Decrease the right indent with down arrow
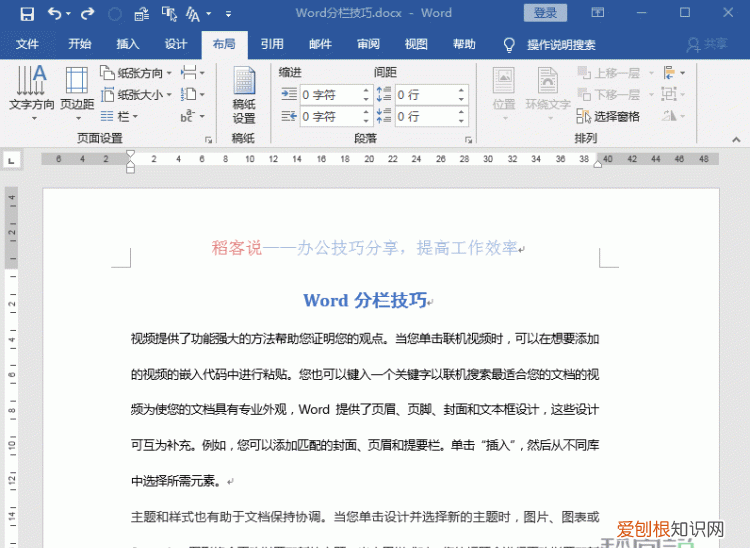Viewport: 750px width, 548px height. (366, 121)
